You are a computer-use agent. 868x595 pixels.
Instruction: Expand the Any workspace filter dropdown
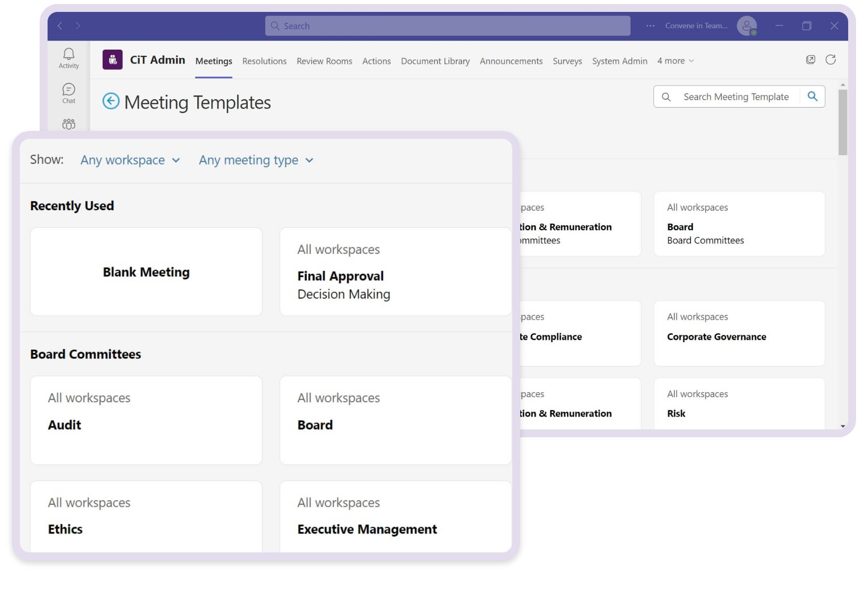click(x=130, y=160)
